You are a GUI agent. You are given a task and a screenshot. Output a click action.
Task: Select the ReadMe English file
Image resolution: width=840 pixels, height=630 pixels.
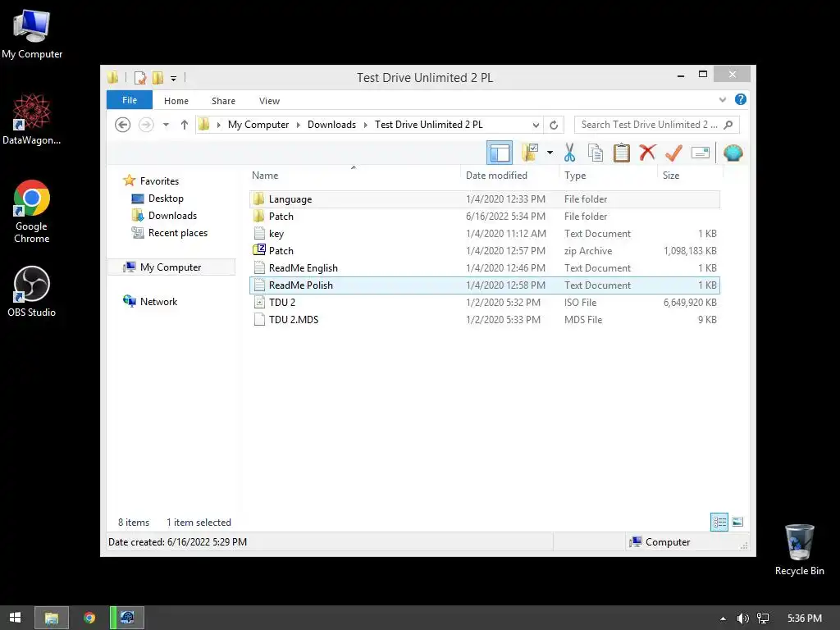click(x=484, y=268)
